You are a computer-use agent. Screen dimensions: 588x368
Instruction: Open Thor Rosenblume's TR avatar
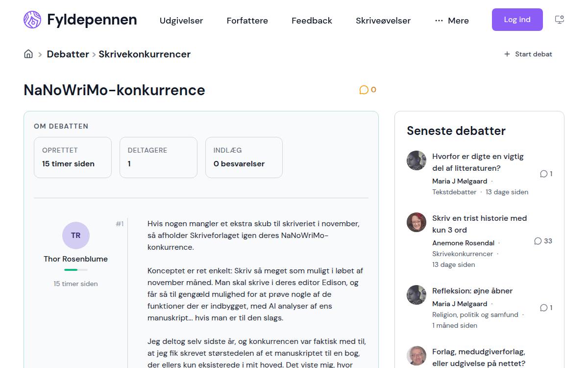(76, 236)
